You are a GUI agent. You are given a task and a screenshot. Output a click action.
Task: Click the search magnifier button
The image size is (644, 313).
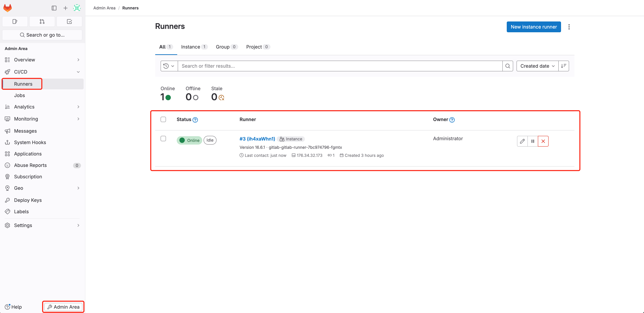point(507,66)
